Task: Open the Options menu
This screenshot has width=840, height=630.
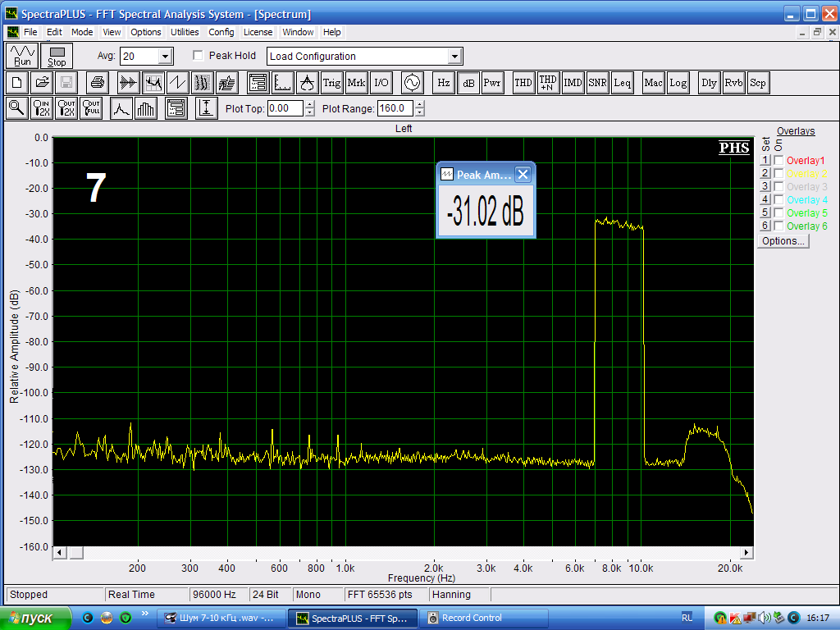Action: pos(146,32)
